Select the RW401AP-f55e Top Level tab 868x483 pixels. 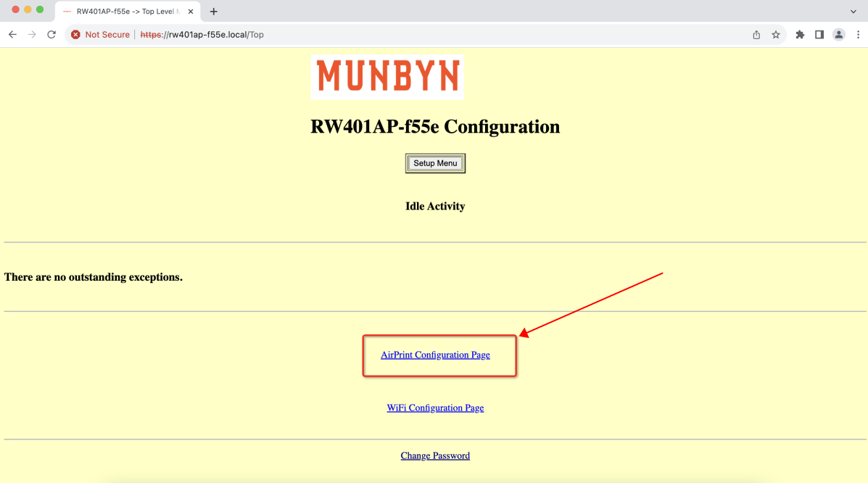[x=128, y=11]
